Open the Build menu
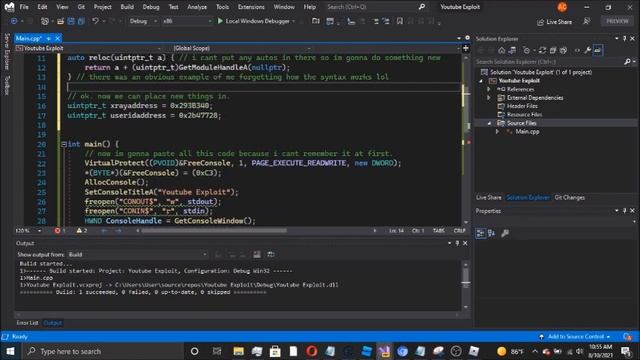 pyautogui.click(x=127, y=7)
